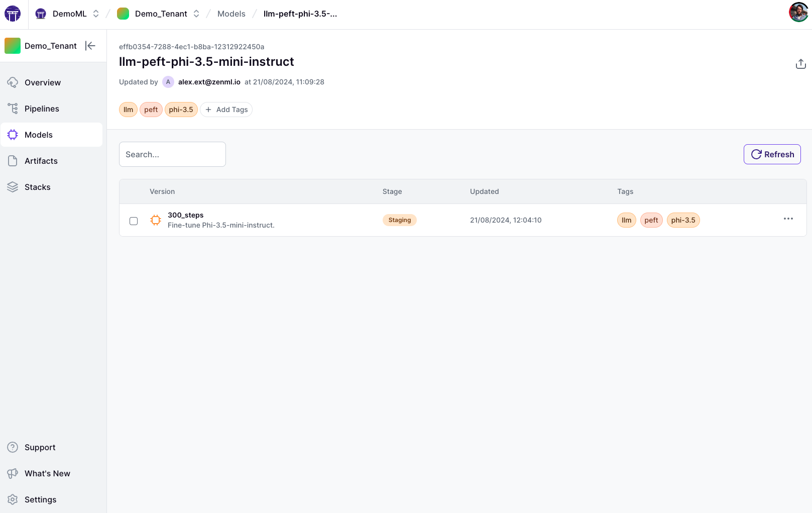812x513 pixels.
Task: Open the 300_steps row actions menu
Action: (788, 219)
